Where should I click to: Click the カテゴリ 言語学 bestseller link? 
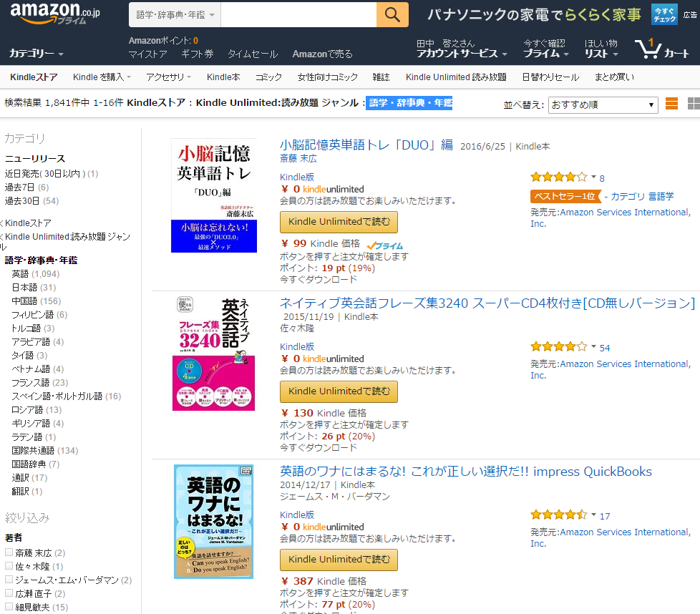(642, 196)
